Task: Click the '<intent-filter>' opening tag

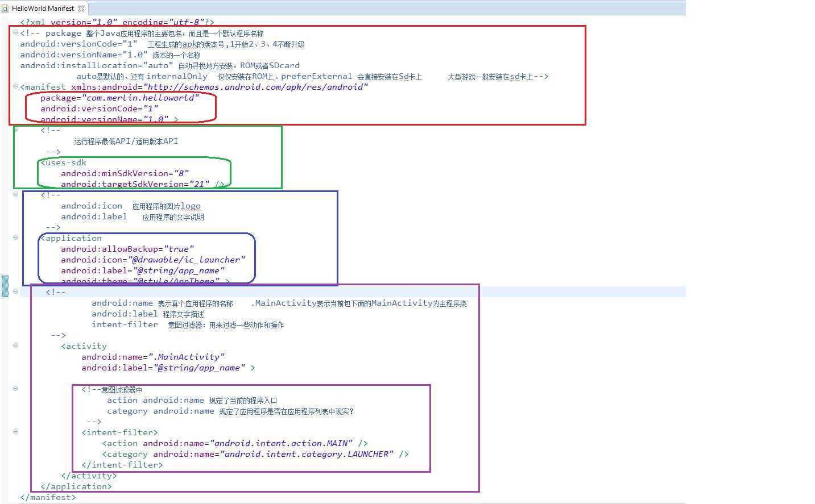Action: click(120, 432)
